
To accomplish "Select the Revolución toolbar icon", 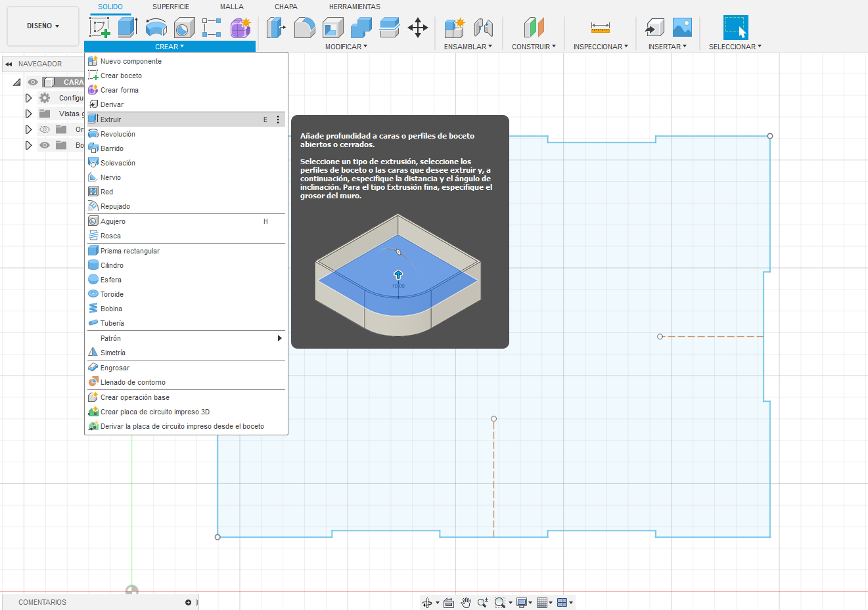I will tap(156, 28).
